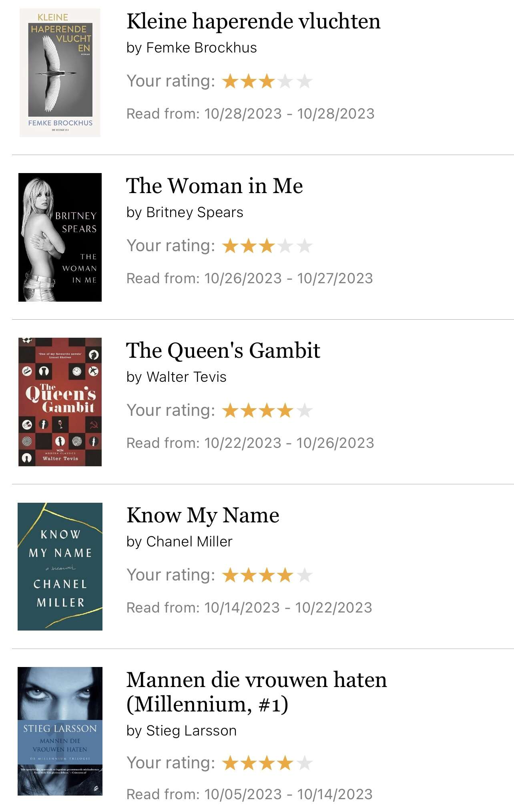Open Stieg Larsson book cover thumbnail
This screenshot has width=514, height=812.
pyautogui.click(x=60, y=731)
